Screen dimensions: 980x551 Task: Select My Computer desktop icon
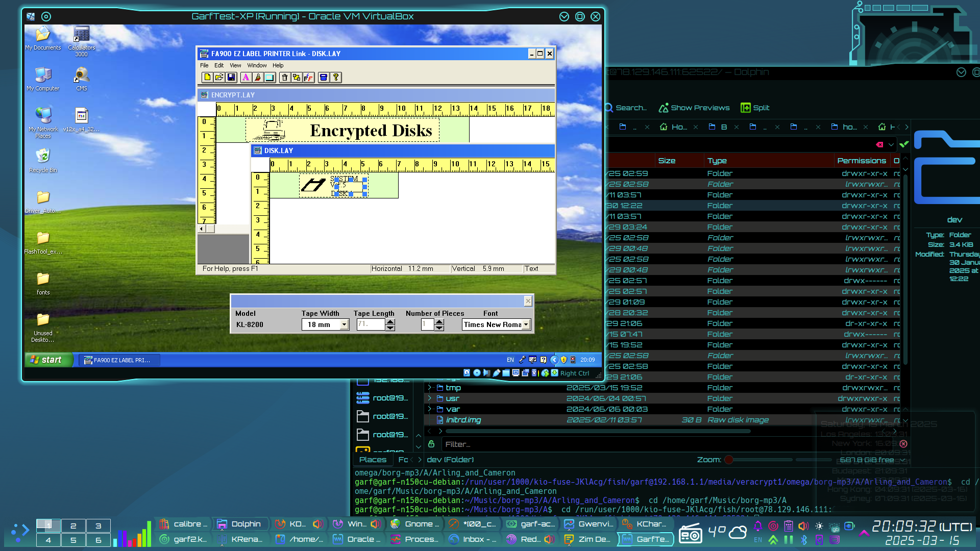point(43,80)
